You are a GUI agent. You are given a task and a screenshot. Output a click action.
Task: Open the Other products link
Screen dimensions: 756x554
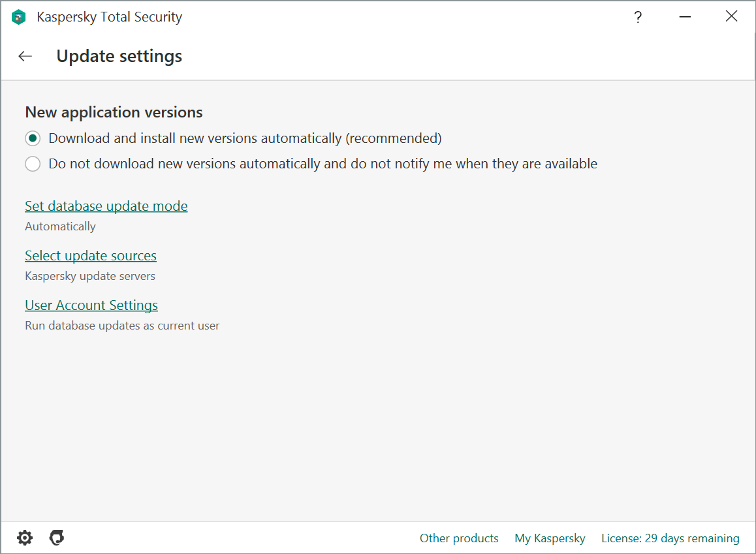pyautogui.click(x=459, y=538)
